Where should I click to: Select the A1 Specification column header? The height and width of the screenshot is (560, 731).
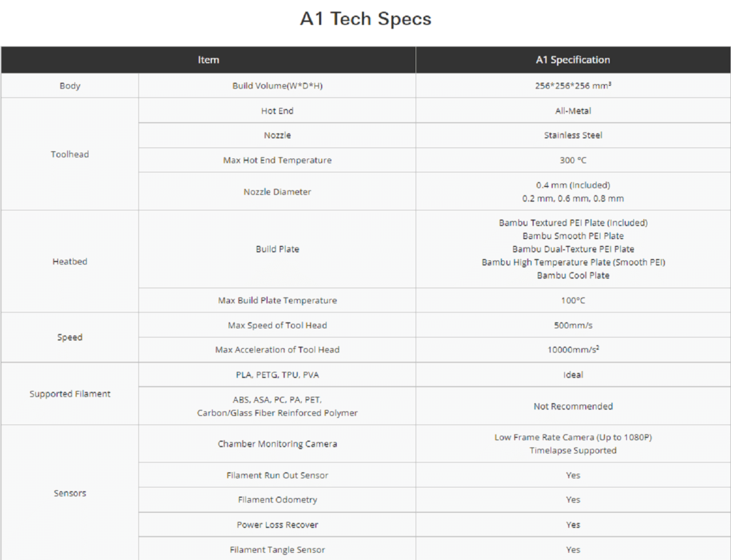click(x=573, y=60)
